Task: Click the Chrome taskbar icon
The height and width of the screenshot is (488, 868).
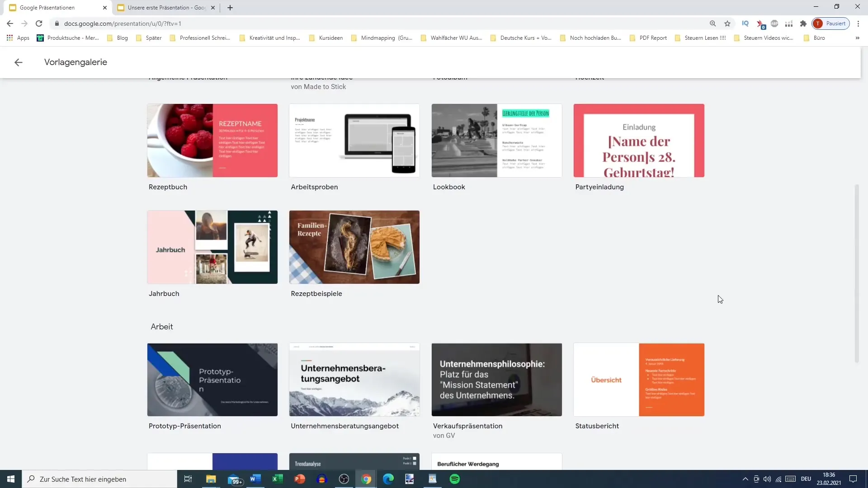Action: [x=366, y=479]
